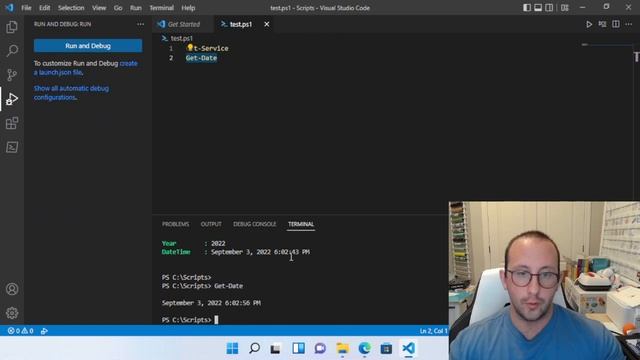Open Microsoft Edge from the taskbar
640x360 pixels.
pyautogui.click(x=364, y=348)
